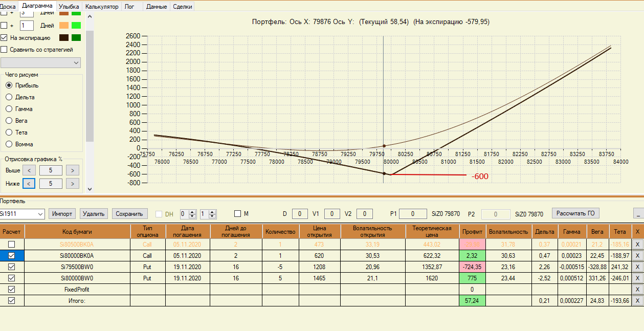Uncheck the Расчет box for Si79500BW0
644x331 pixels.
point(11,267)
